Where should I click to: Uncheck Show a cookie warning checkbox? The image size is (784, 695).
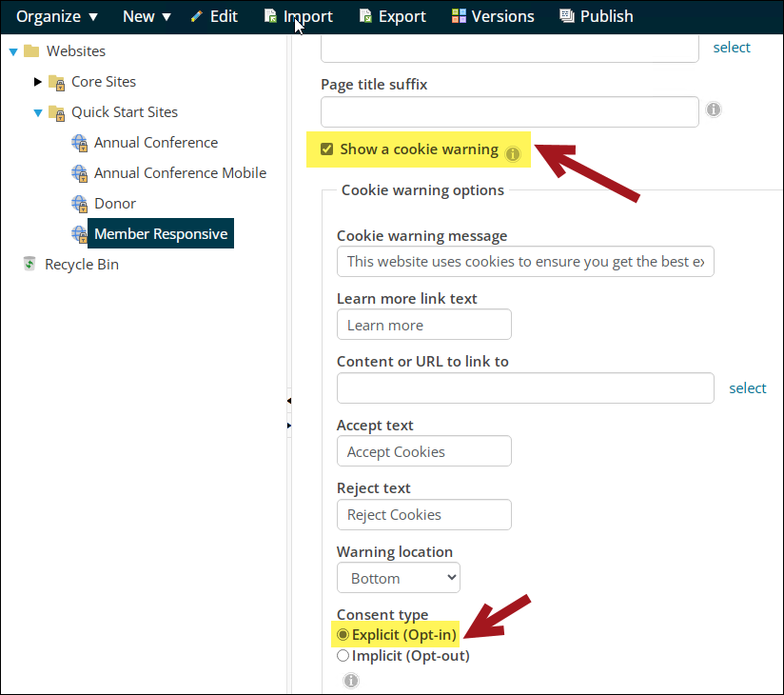click(x=326, y=149)
